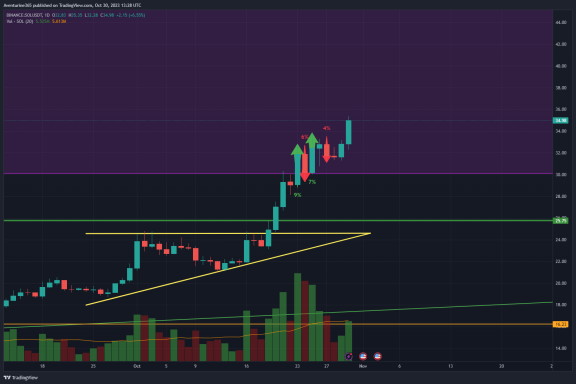Click the 14.00 price axis label
Image resolution: width=576 pixels, height=384 pixels.
click(x=561, y=348)
